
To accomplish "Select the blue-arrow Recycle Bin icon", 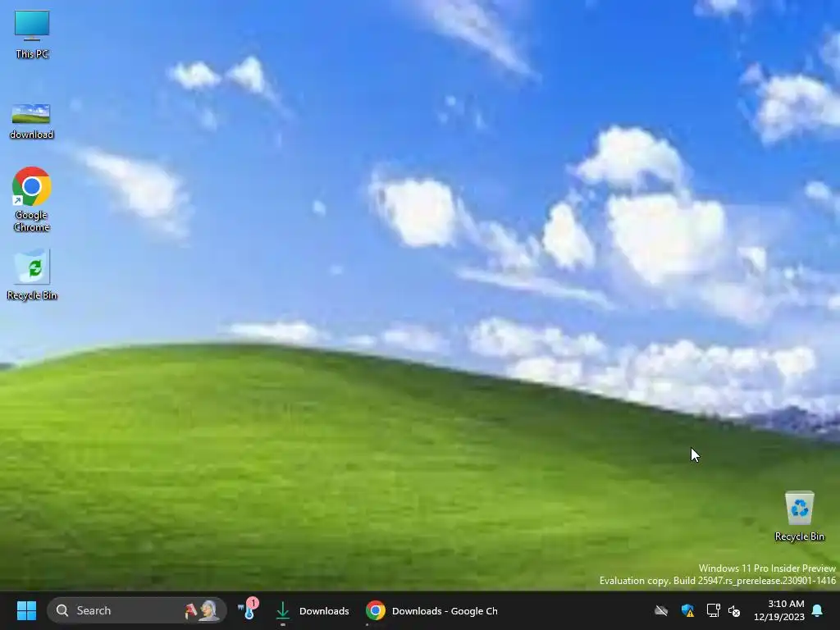I will point(799,517).
